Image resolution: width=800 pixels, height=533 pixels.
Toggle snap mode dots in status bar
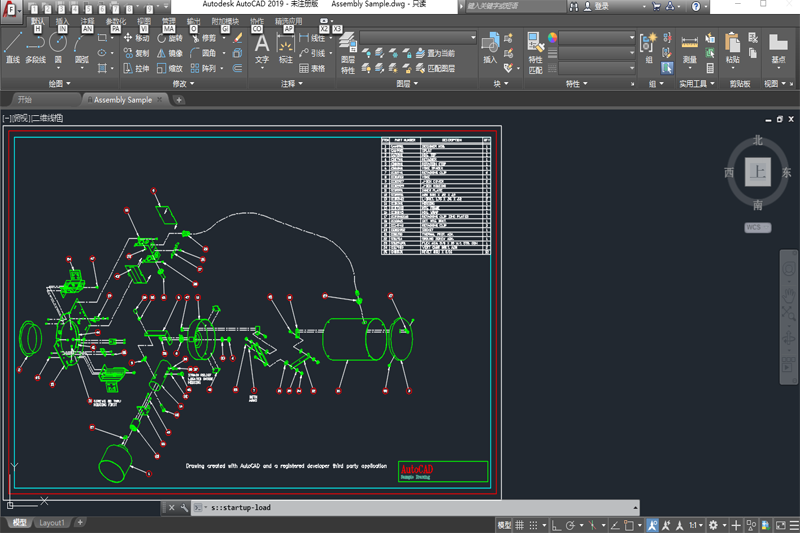tap(533, 525)
